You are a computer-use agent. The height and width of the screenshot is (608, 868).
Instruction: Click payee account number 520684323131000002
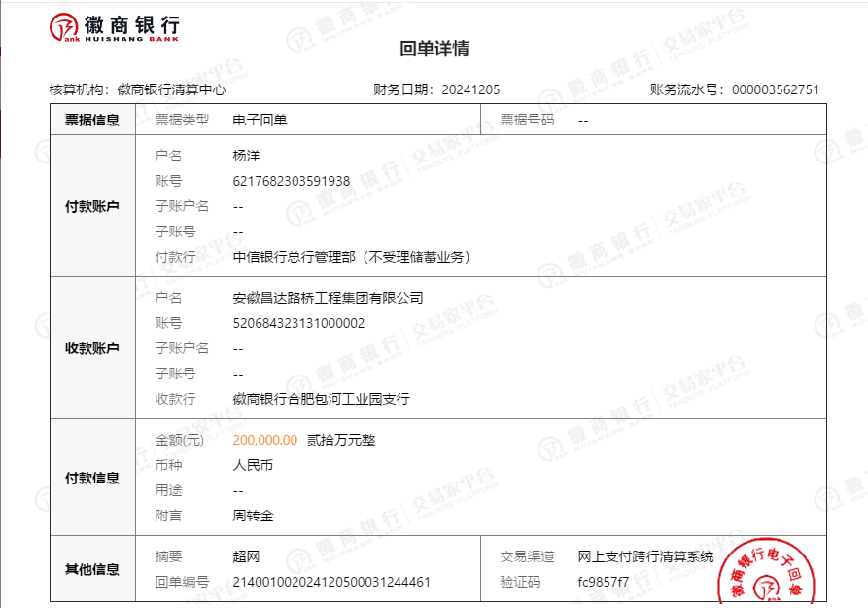tap(298, 323)
